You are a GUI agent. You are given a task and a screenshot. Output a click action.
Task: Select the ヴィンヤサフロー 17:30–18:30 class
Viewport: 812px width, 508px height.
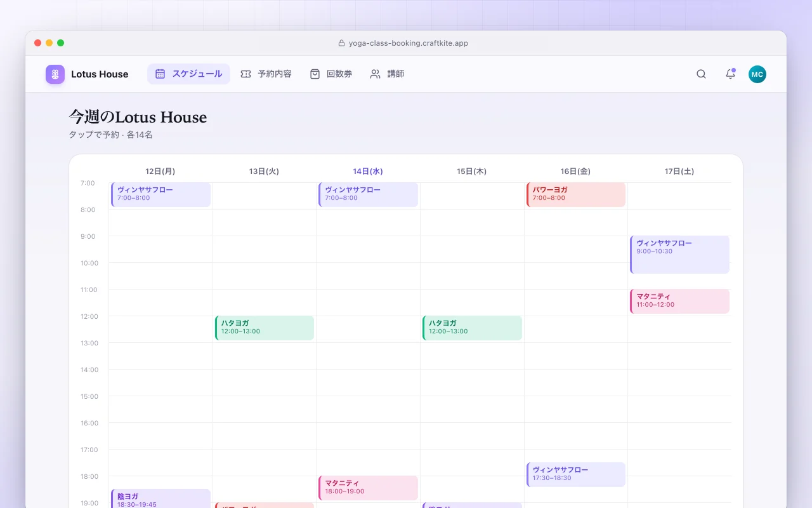tap(576, 475)
